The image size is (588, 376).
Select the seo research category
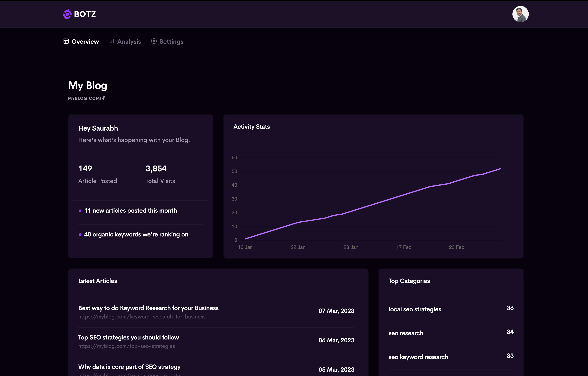[406, 333]
